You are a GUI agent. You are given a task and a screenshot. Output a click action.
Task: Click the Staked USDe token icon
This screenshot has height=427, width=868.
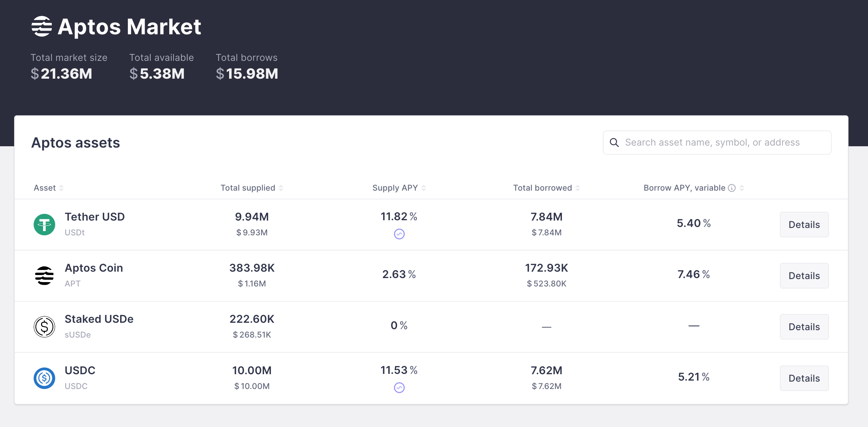44,327
